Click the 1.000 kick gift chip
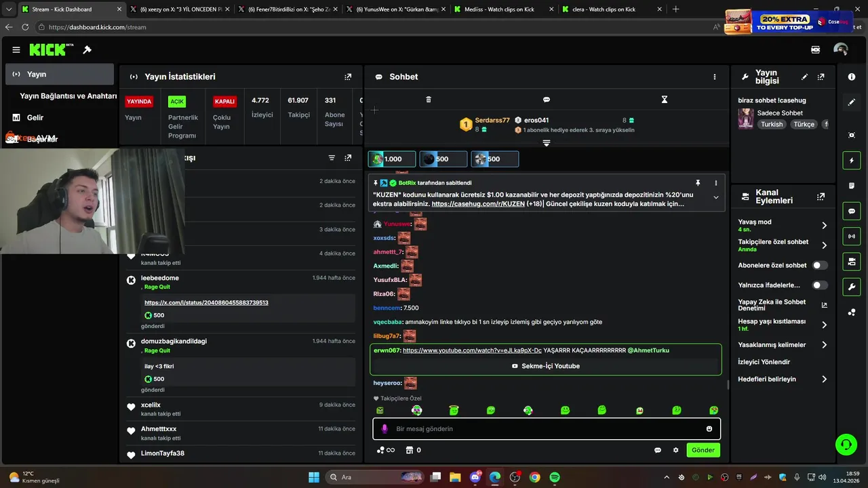This screenshot has width=868, height=488. pyautogui.click(x=392, y=159)
